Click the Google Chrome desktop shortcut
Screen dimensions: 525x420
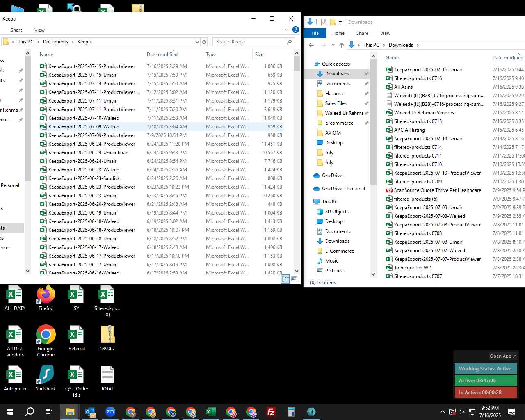pyautogui.click(x=46, y=341)
